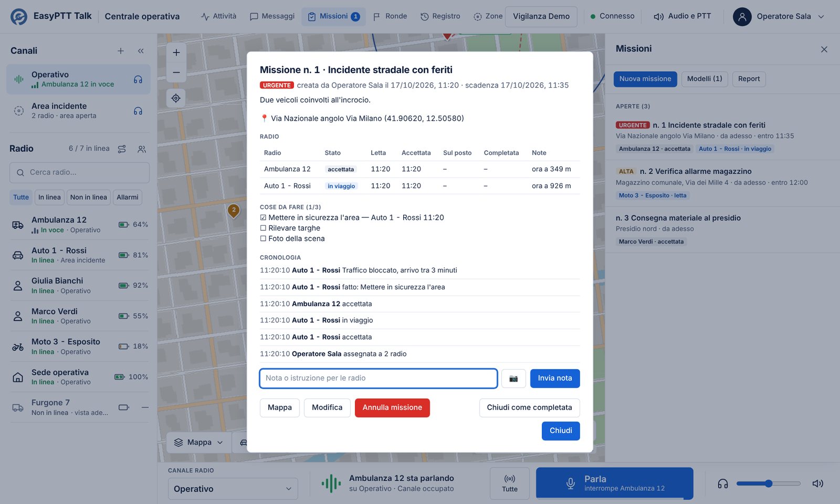Open the Operativo radio channel dropdown

(x=233, y=489)
